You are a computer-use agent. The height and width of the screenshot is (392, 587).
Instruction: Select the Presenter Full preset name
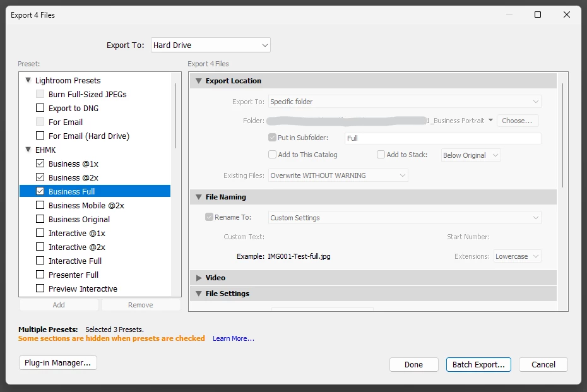(x=73, y=275)
